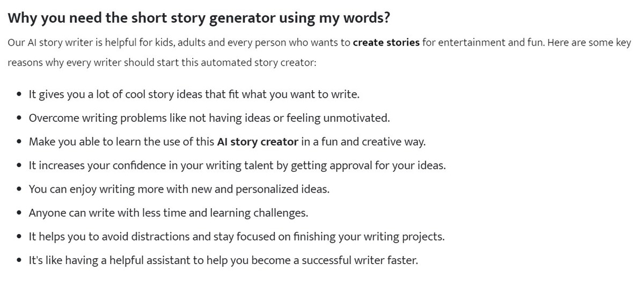Viewport: 644px width, 292px height.
Task: Click the 'Anyone can write with less time' bullet
Action: (x=169, y=213)
